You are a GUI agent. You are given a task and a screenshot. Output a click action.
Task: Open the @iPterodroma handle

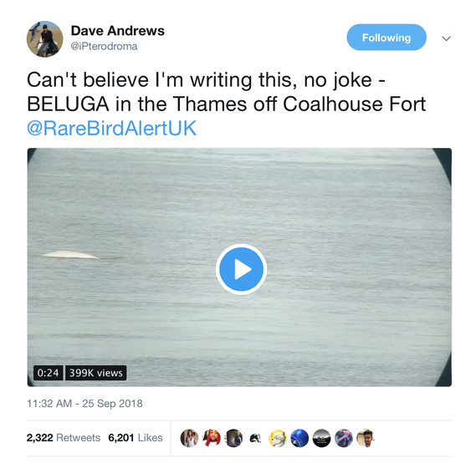pyautogui.click(x=104, y=47)
